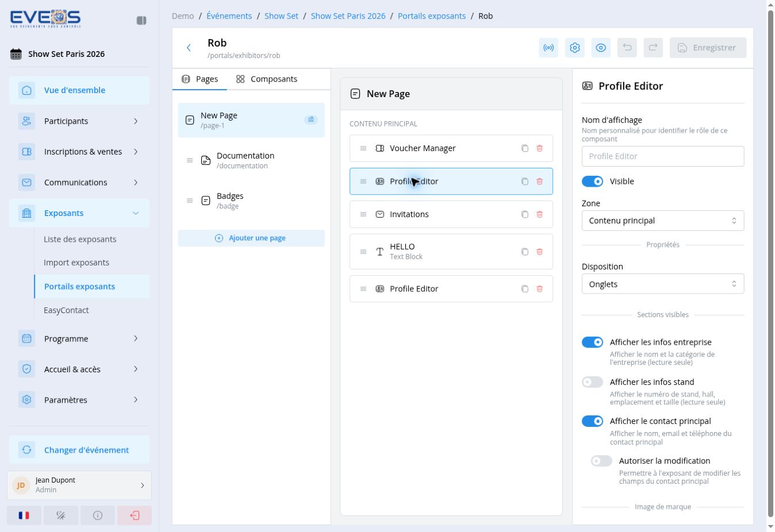This screenshot has height=532, width=775.
Task: Collapse the sidebar with the panel icon
Action: point(141,21)
